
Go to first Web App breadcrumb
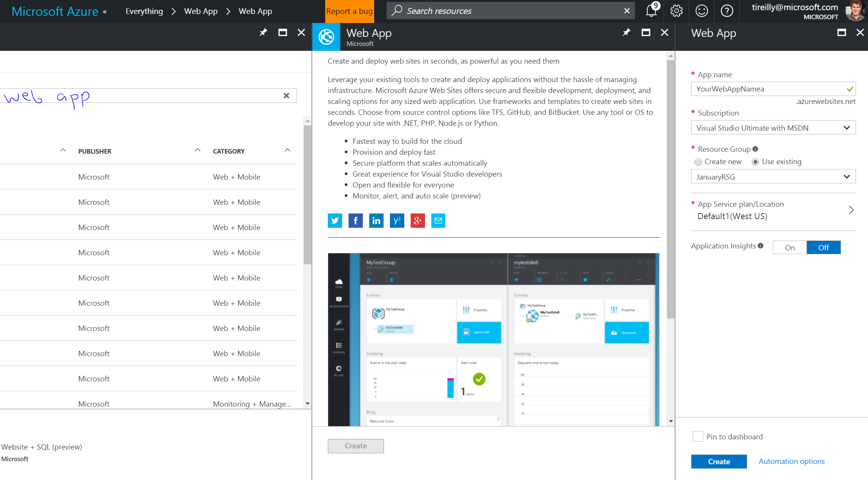(201, 11)
